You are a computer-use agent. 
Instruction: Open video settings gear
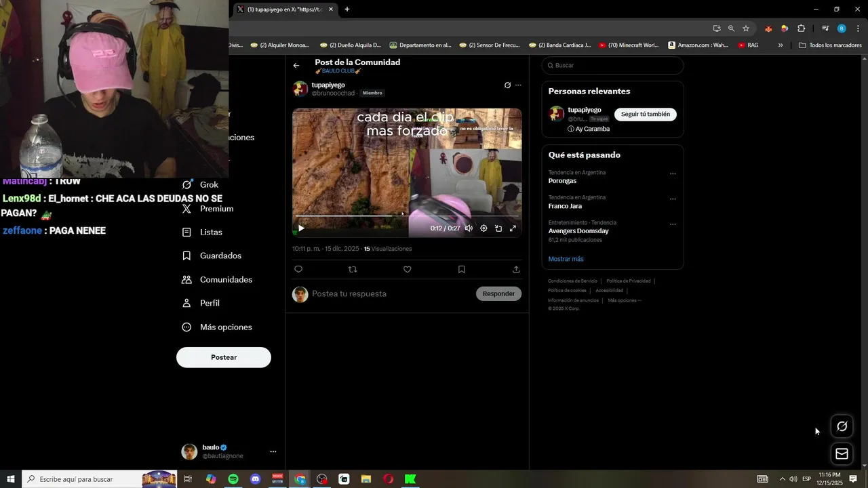[484, 228]
